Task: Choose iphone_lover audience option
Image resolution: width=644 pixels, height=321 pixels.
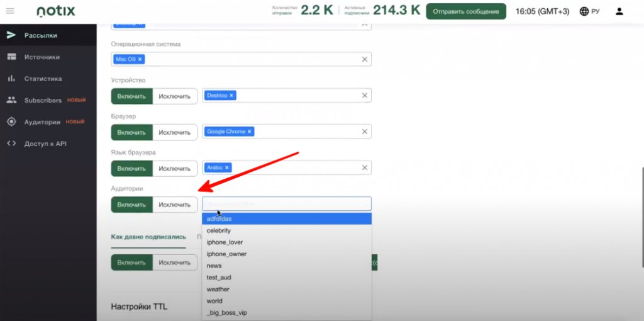Action: (225, 242)
